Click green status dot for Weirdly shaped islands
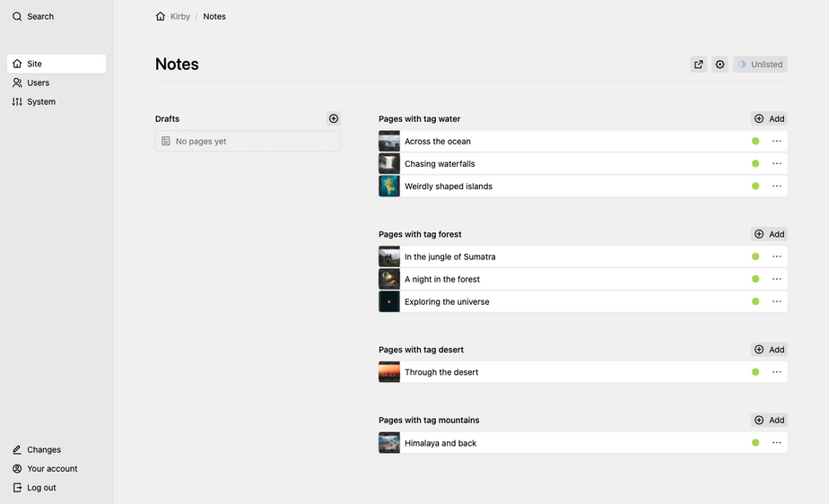 (x=755, y=187)
